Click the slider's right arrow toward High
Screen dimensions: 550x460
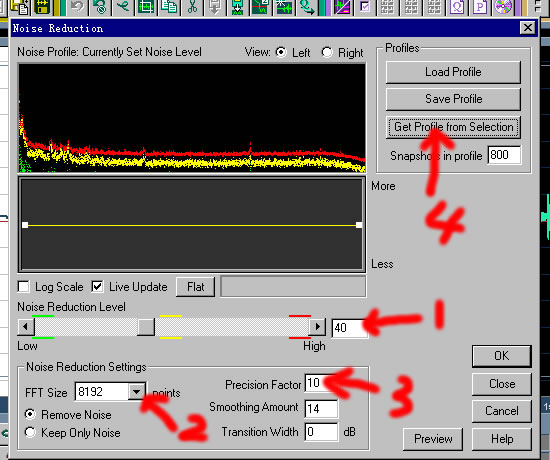tap(317, 327)
